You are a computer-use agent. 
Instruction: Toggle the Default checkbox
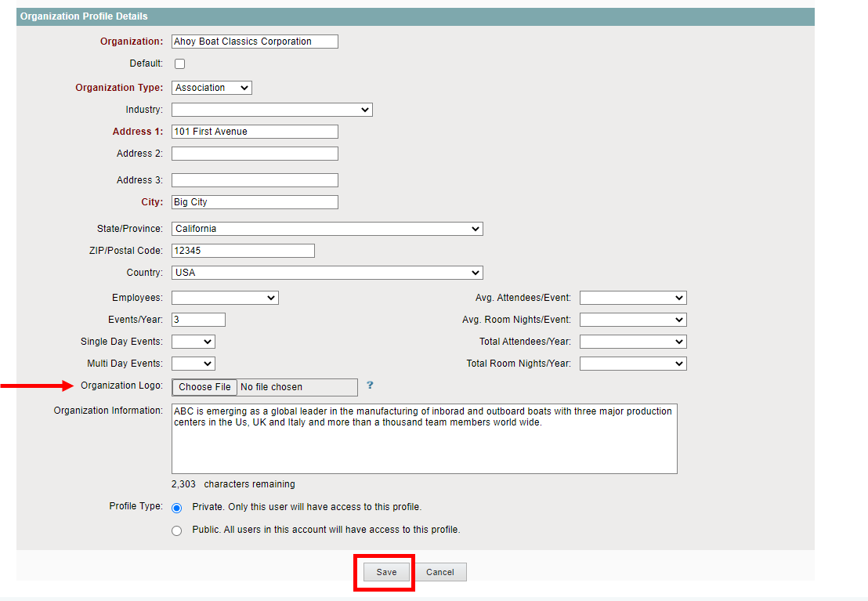[x=179, y=63]
